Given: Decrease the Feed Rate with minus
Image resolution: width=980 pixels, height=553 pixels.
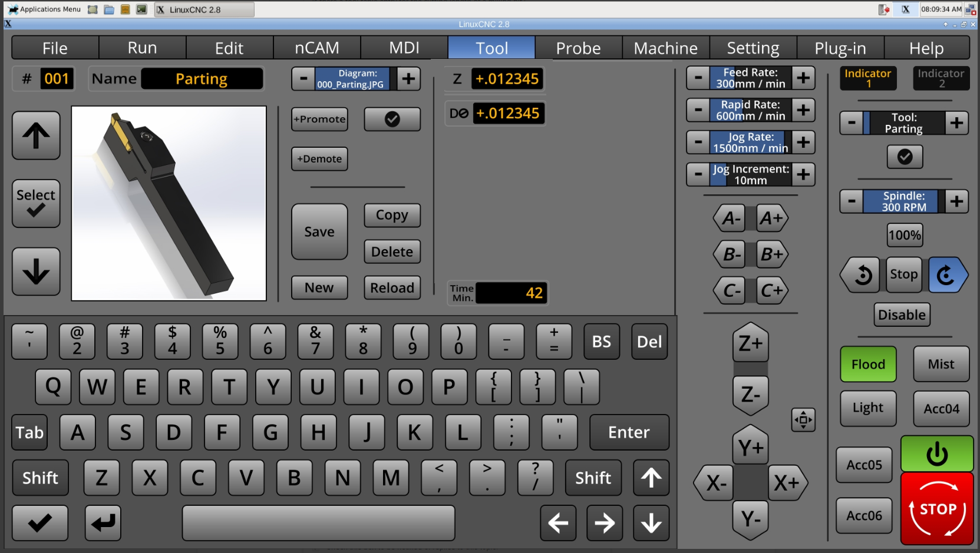Looking at the screenshot, I should click(x=698, y=78).
